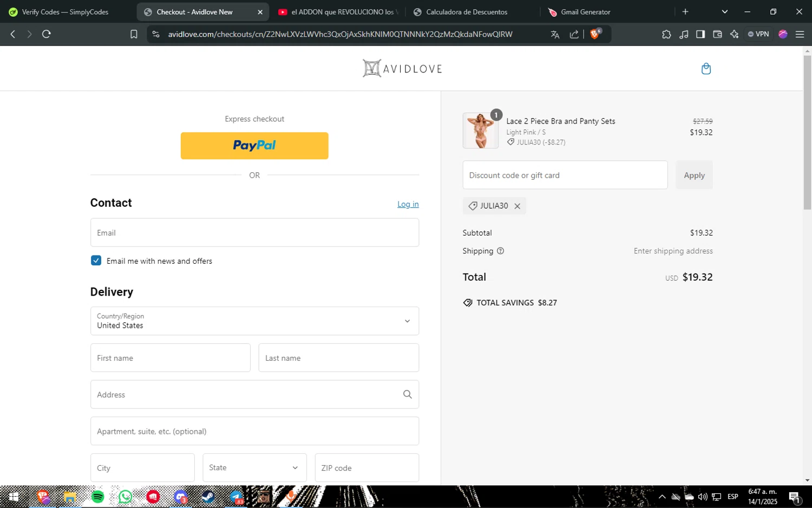Open File Explorer from the taskbar
The height and width of the screenshot is (508, 812).
[x=70, y=497]
